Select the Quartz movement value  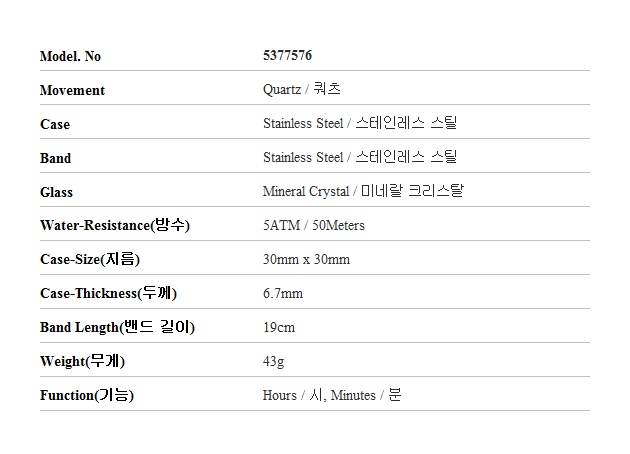pyautogui.click(x=302, y=90)
